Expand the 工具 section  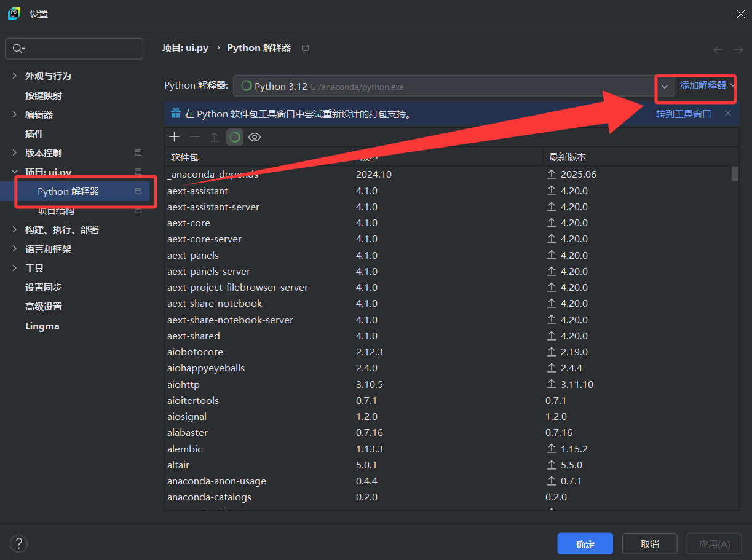pos(15,268)
